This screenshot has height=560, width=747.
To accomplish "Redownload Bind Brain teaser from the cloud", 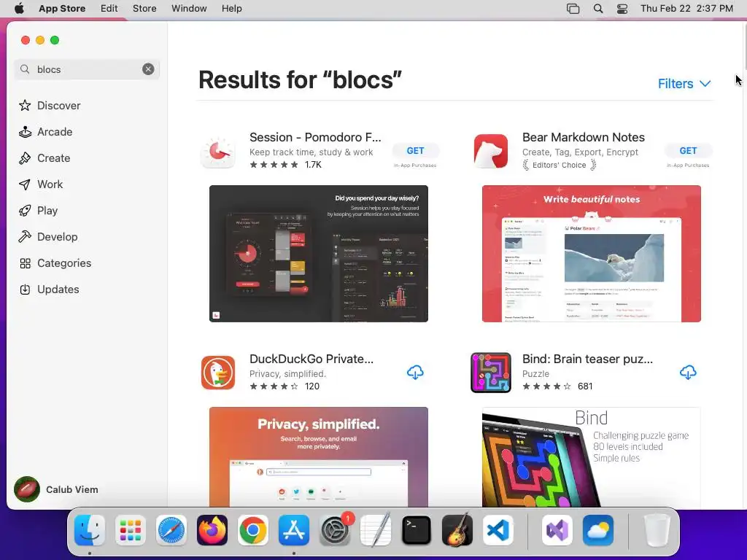I will 688,373.
